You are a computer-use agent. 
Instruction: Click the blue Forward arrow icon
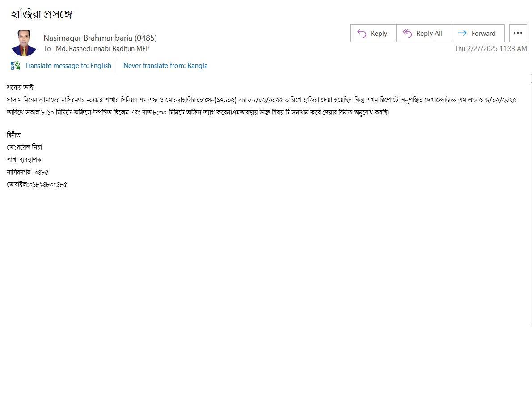coord(462,33)
